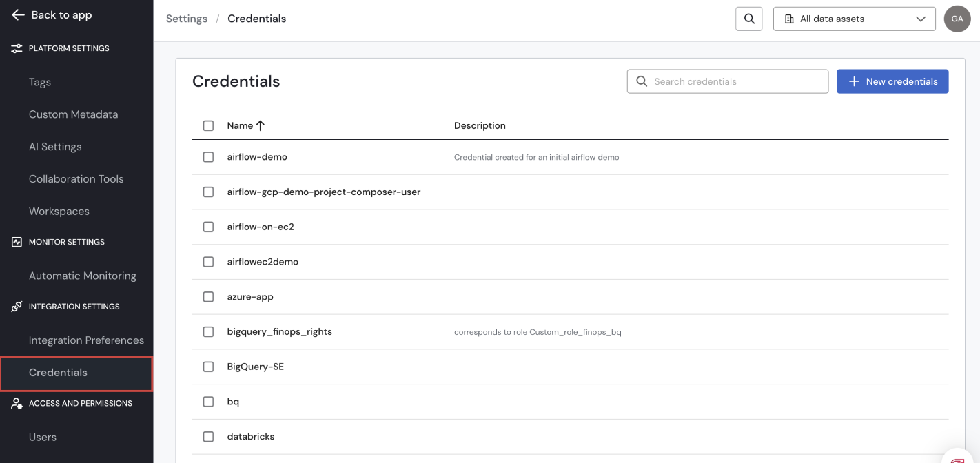Open global search with magnifier button
Image resolution: width=980 pixels, height=463 pixels.
pyautogui.click(x=749, y=19)
